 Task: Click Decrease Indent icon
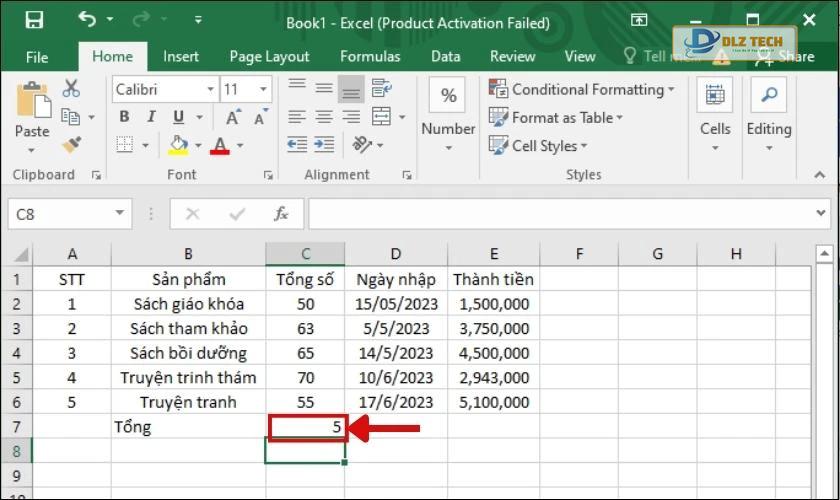click(x=297, y=145)
